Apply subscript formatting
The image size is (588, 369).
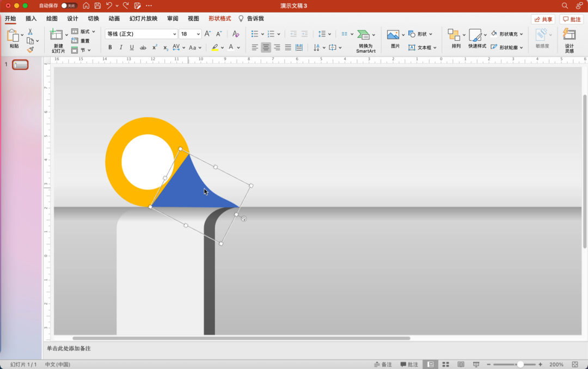[166, 48]
